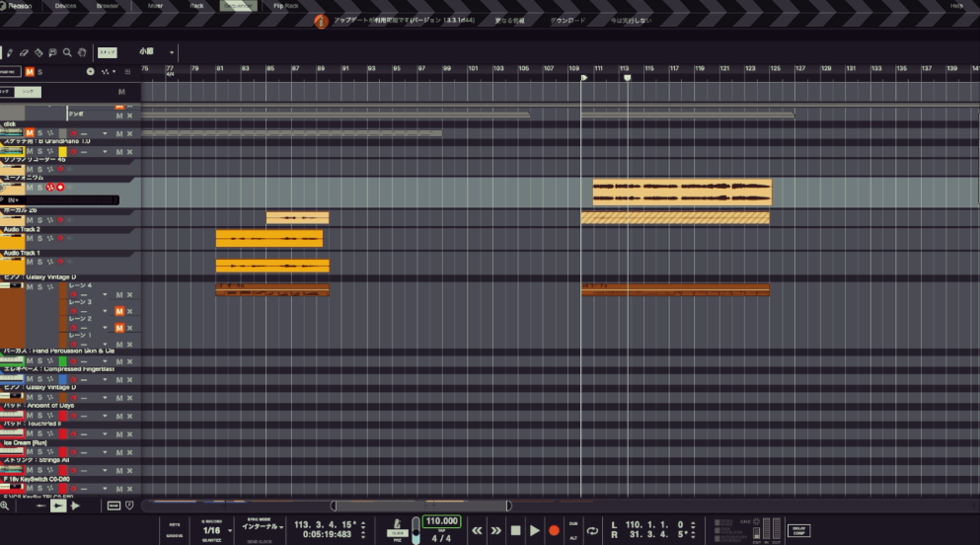This screenshot has width=980, height=545.
Task: Click the Rewind transport button
Action: (x=478, y=531)
